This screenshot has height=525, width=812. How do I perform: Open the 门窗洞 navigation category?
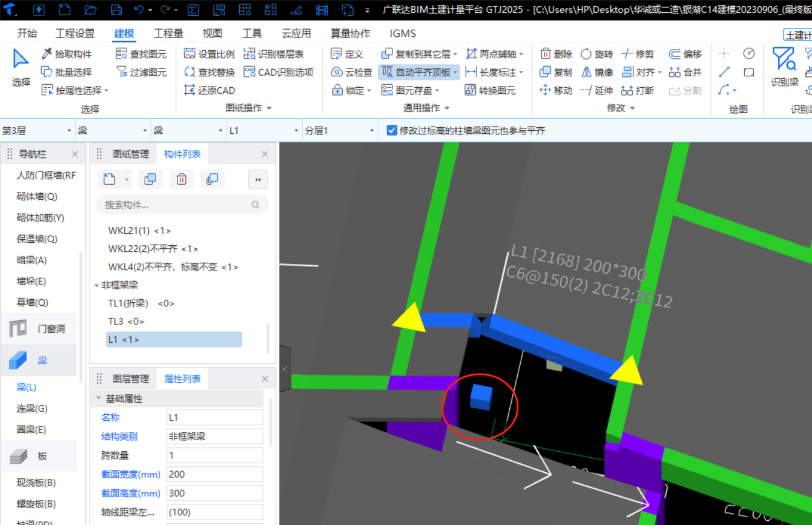coord(39,329)
